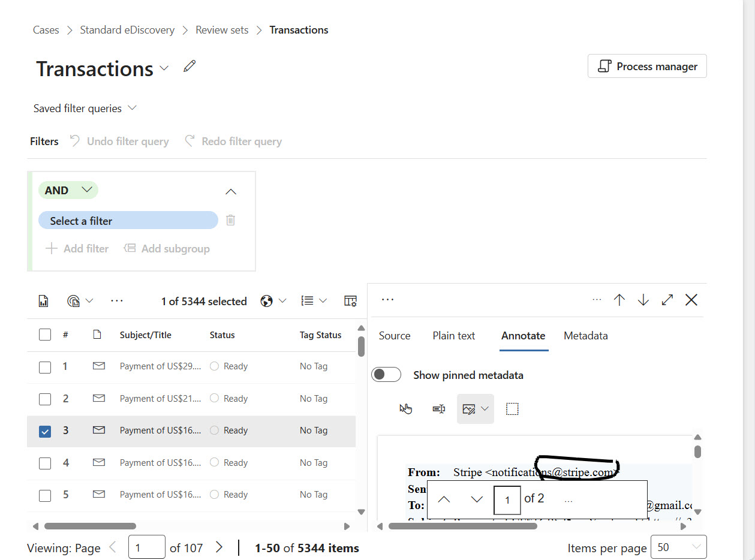Click Add filter in the filter builder
The width and height of the screenshot is (755, 560).
(77, 248)
